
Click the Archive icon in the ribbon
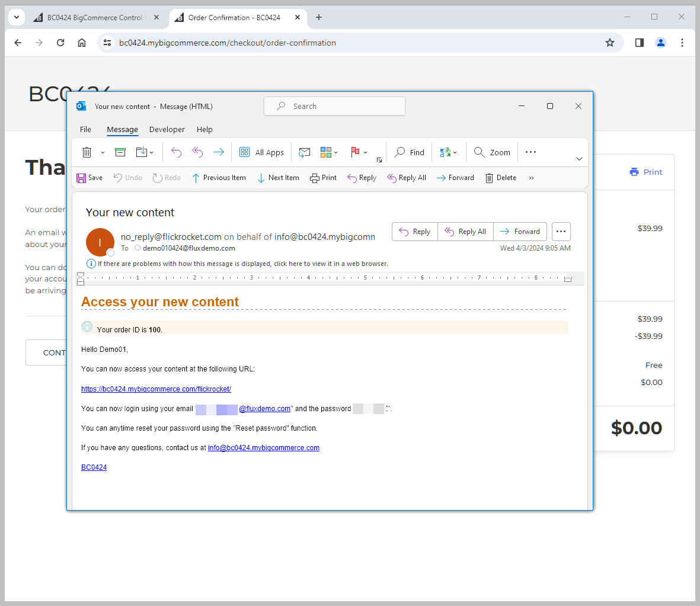click(120, 152)
